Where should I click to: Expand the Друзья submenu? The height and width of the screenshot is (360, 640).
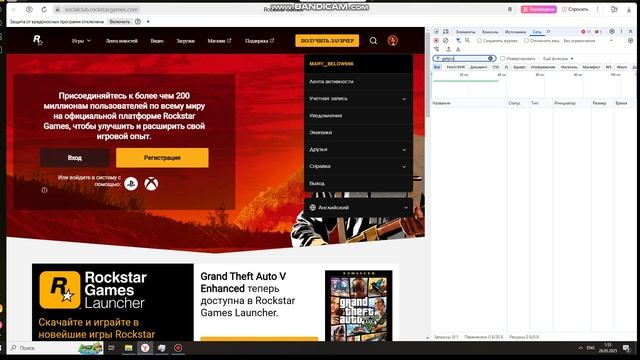(358, 149)
